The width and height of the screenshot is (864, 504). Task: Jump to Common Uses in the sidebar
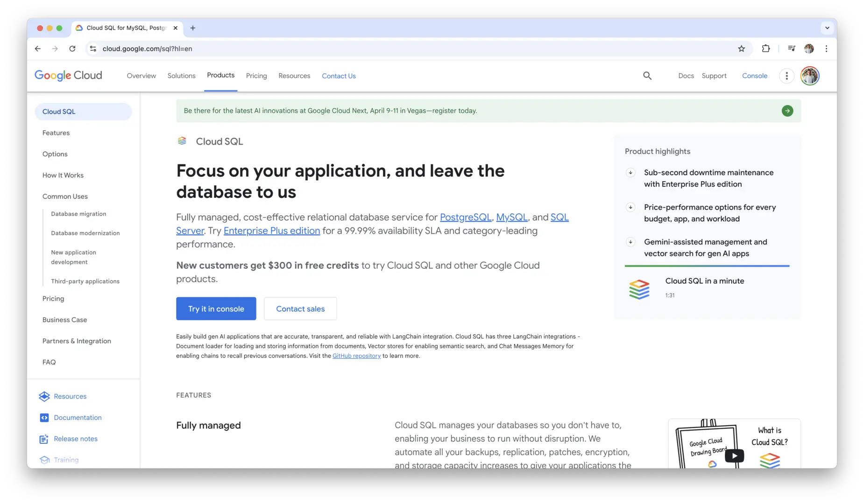point(65,197)
